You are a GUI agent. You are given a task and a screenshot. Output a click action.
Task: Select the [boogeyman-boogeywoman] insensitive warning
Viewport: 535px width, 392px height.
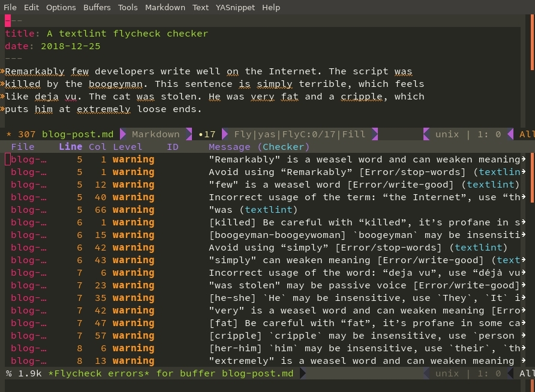(x=265, y=235)
